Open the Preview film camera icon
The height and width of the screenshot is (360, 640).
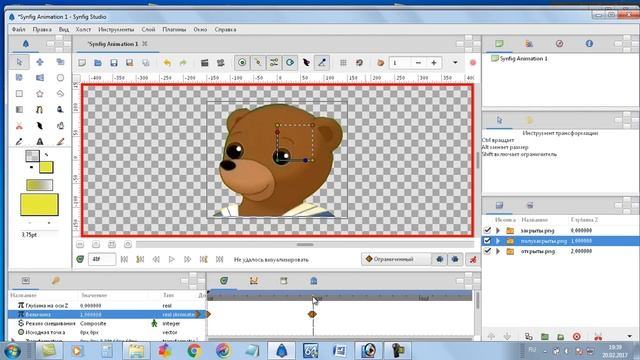coord(220,63)
